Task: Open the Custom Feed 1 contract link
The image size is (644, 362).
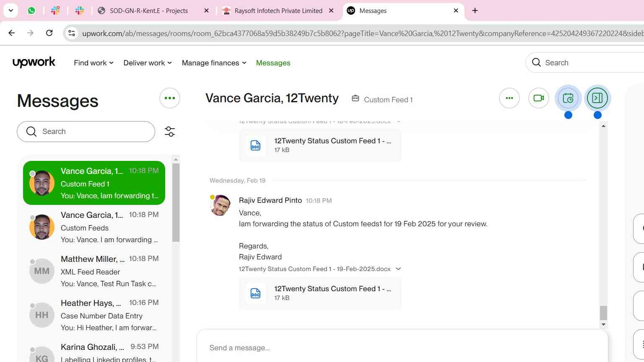Action: [382, 99]
